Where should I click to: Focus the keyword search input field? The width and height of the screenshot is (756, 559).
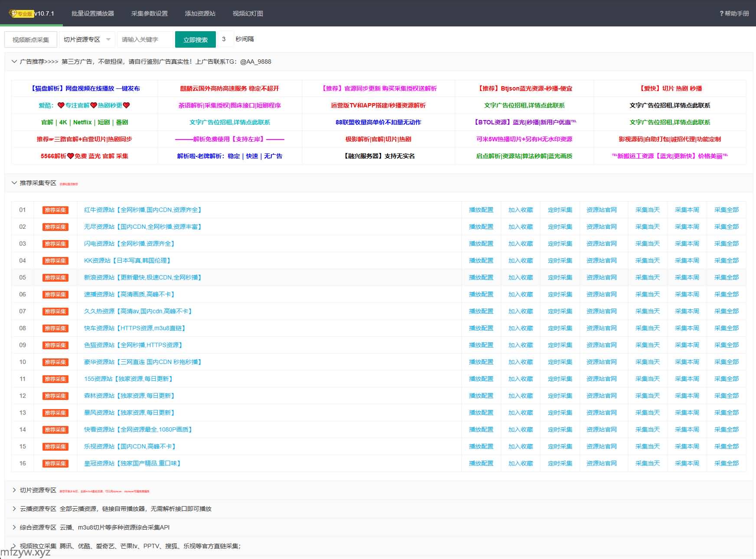(x=145, y=39)
